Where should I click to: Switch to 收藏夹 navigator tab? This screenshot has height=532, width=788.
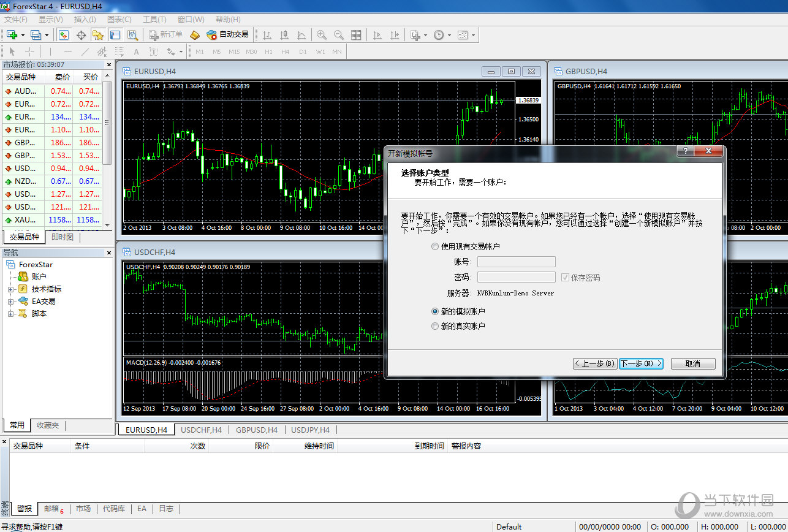pos(48,425)
